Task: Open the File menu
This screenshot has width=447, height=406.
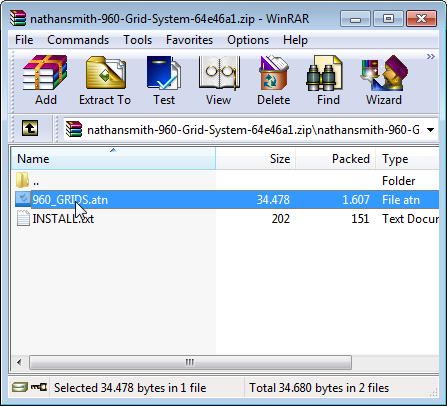Action: tap(24, 40)
